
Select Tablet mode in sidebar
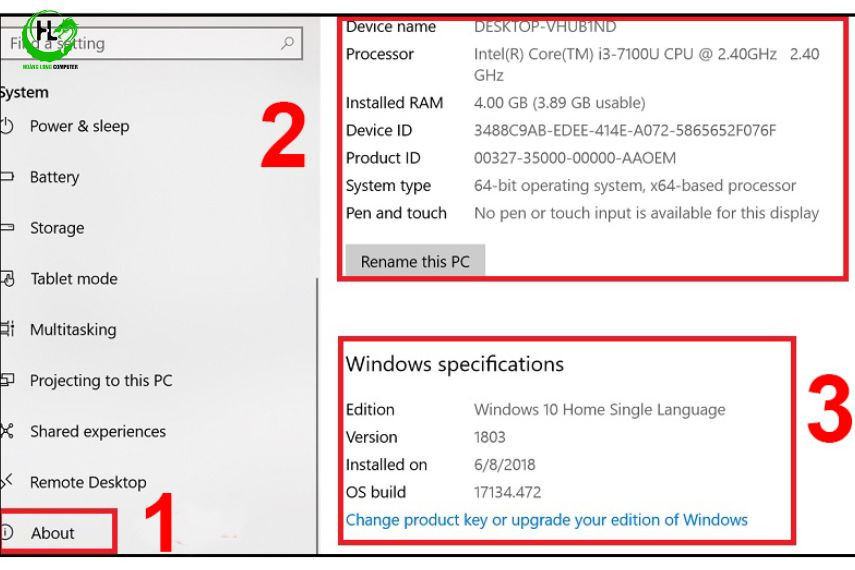(74, 279)
